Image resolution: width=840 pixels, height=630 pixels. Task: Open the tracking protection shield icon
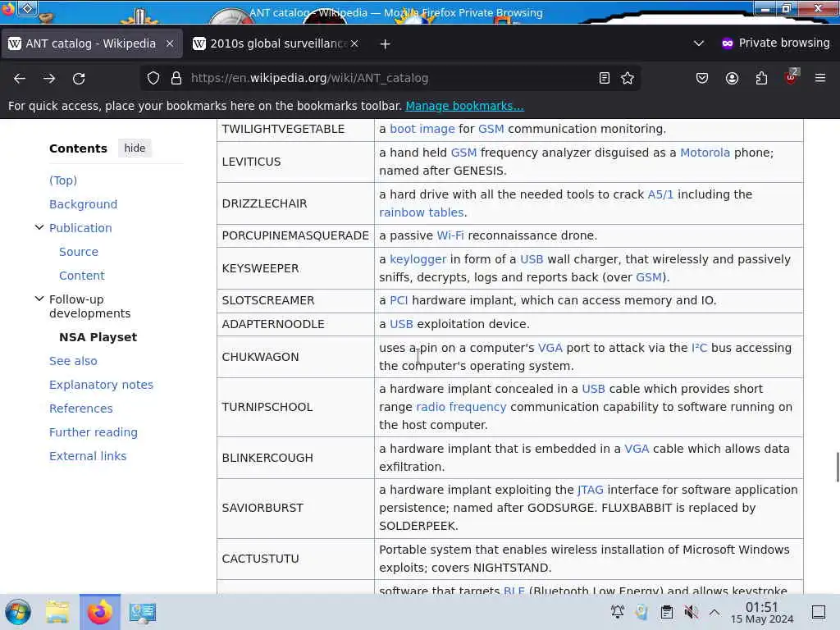153,78
